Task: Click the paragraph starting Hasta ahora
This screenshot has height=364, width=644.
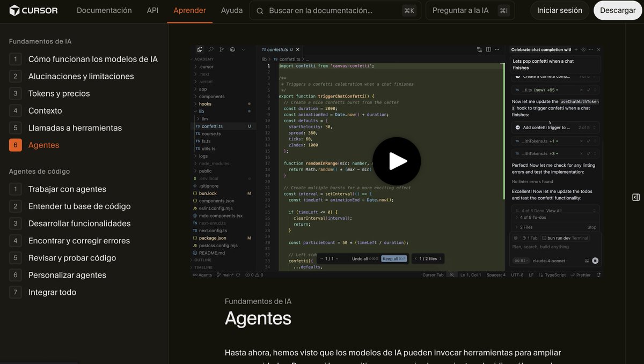Action: tap(393, 356)
